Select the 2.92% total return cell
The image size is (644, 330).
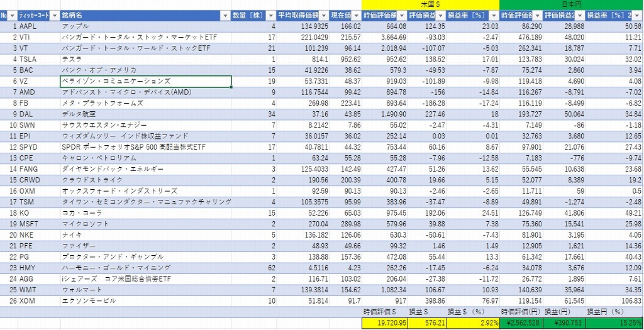472,323
